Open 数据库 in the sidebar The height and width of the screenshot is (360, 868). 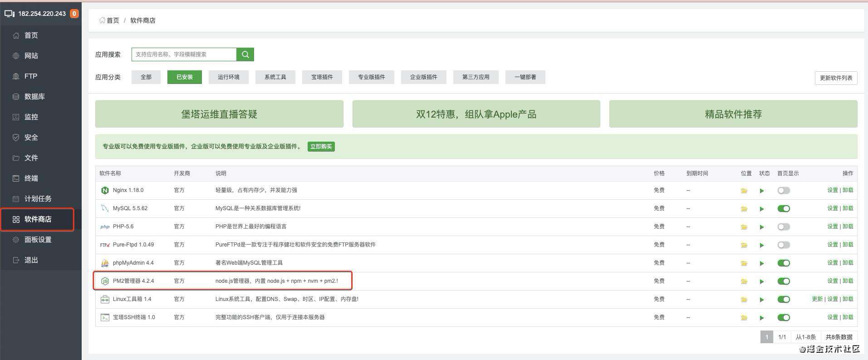tap(41, 97)
